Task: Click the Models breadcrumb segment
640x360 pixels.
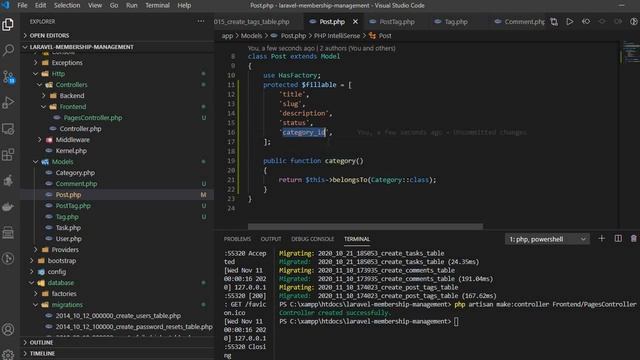Action: pos(251,36)
